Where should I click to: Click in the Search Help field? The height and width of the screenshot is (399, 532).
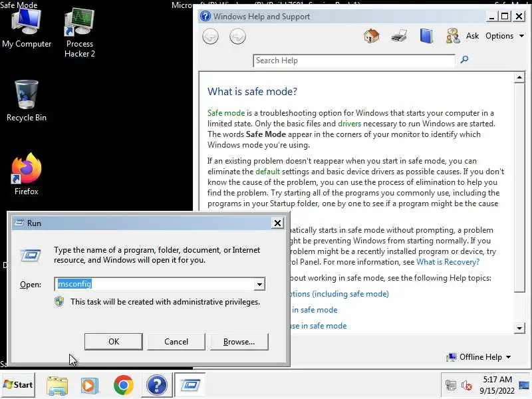(x=354, y=61)
